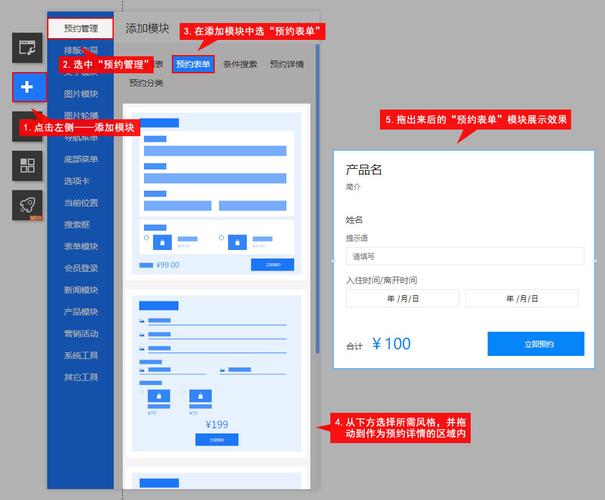Choose the first booking form style with ¥99.00
605x500 pixels.
pyautogui.click(x=216, y=193)
